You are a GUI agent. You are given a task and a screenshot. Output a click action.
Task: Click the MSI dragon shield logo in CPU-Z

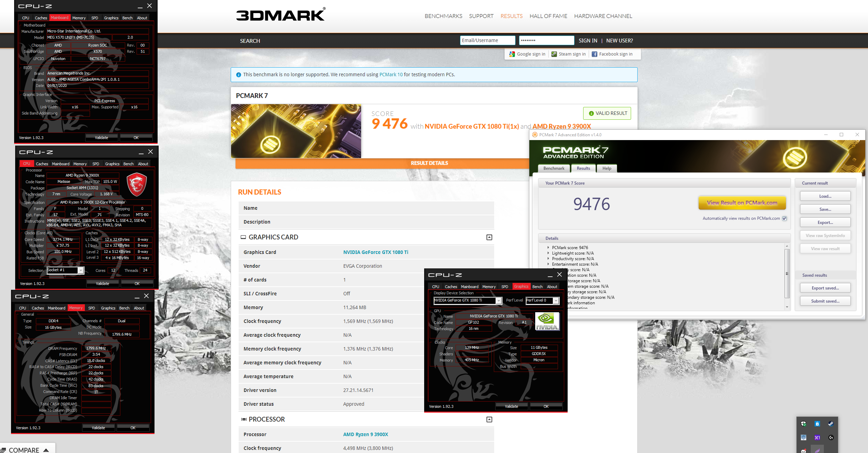pyautogui.click(x=137, y=185)
